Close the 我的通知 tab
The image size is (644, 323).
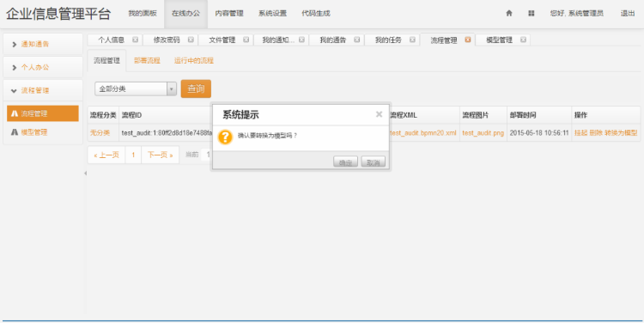pos(301,40)
